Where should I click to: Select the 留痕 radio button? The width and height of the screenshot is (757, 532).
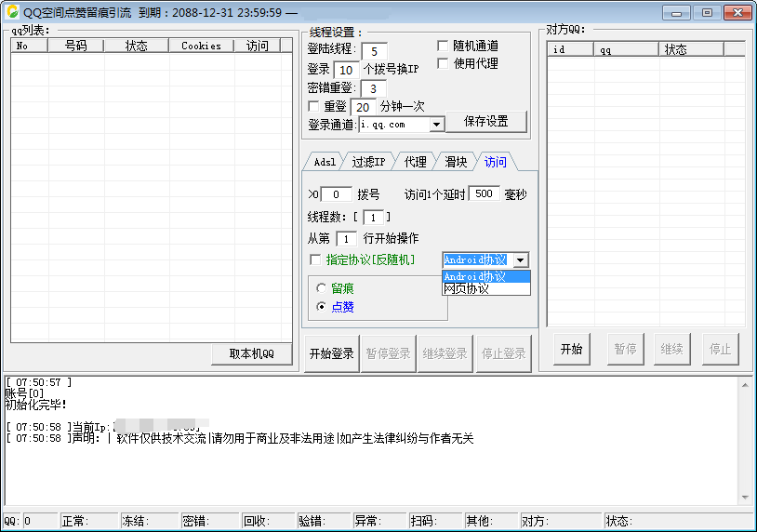pyautogui.click(x=321, y=288)
